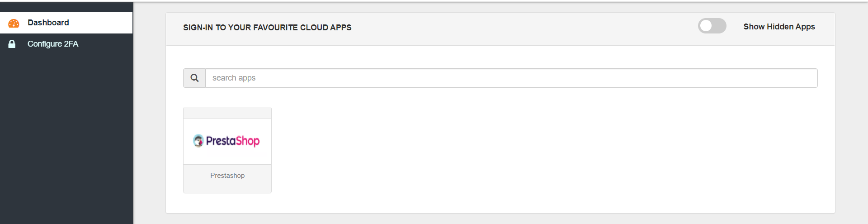This screenshot has width=868, height=224.
Task: Click the white knob of the hidden apps toggle
Action: tap(706, 26)
